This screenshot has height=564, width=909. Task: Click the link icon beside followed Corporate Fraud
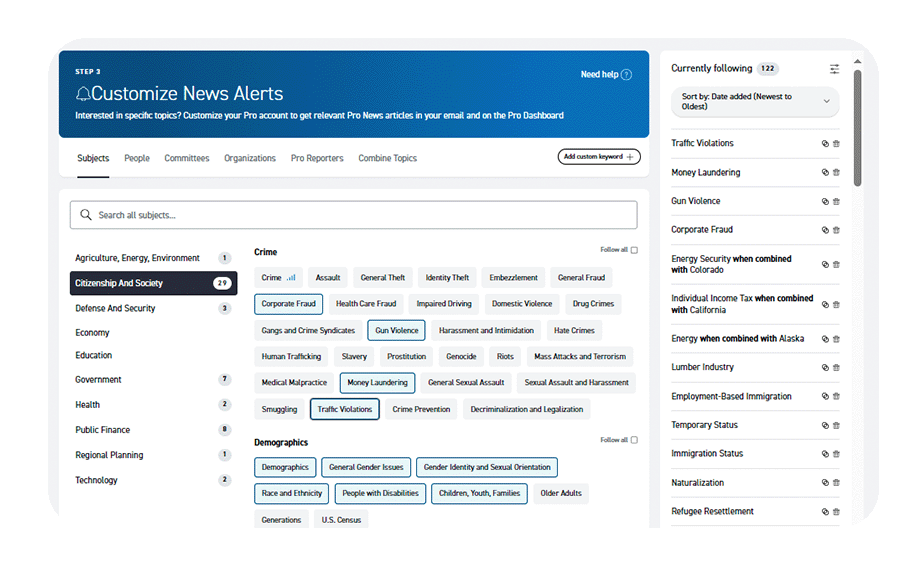tap(825, 230)
